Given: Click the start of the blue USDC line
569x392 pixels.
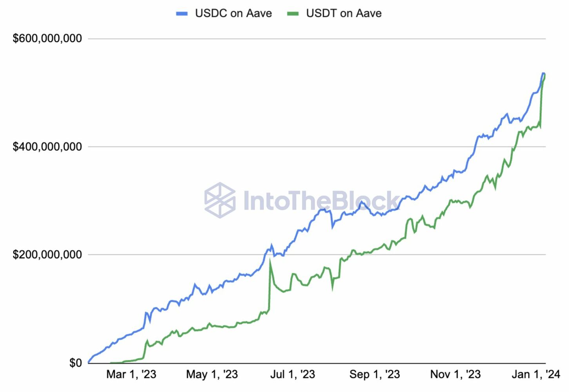Looking at the screenshot, I should point(89,362).
